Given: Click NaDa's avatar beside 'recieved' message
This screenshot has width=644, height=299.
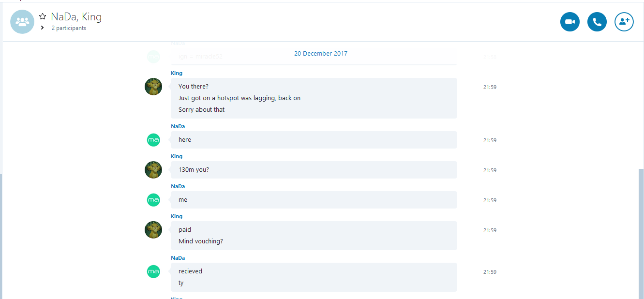Looking at the screenshot, I should pyautogui.click(x=153, y=271).
